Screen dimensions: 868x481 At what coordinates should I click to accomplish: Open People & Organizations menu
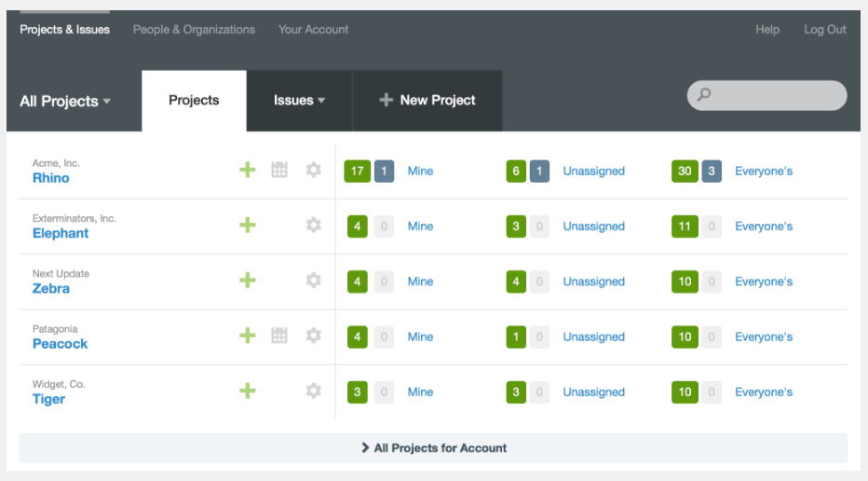194,30
